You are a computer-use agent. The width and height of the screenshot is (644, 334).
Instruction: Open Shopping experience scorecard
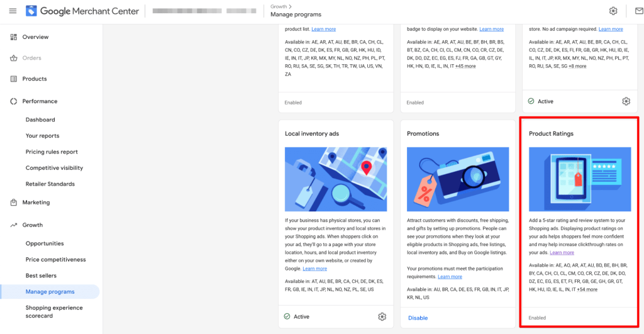point(54,312)
